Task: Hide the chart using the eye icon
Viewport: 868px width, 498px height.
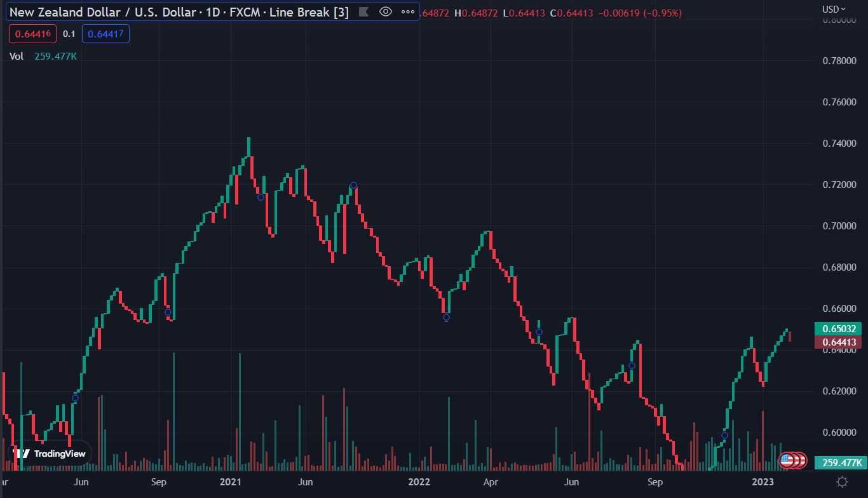Action: coord(385,11)
